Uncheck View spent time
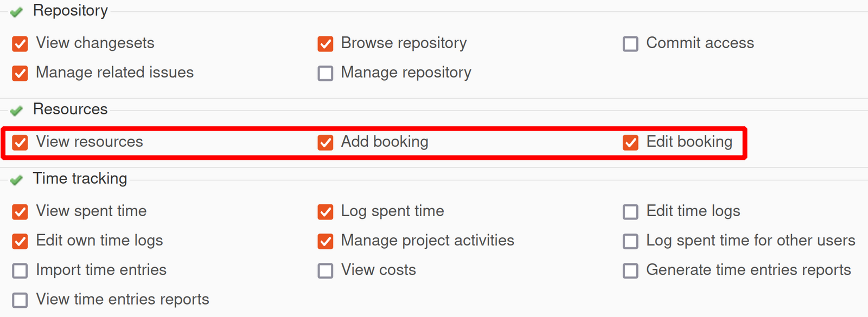 20,212
